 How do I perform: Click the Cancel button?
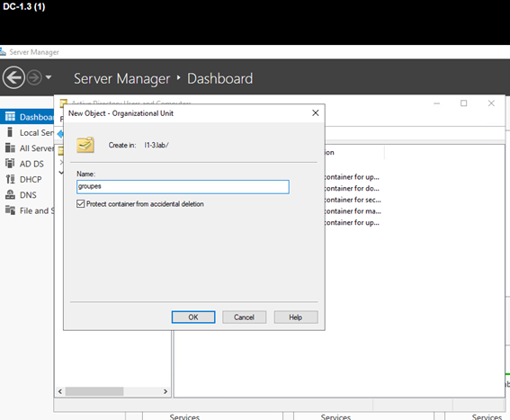point(244,317)
